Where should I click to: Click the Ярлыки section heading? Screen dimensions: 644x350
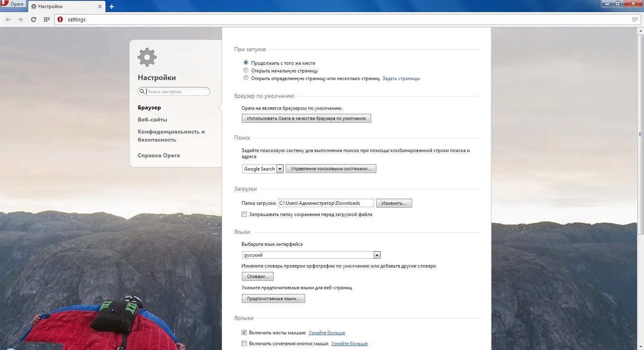pos(244,318)
